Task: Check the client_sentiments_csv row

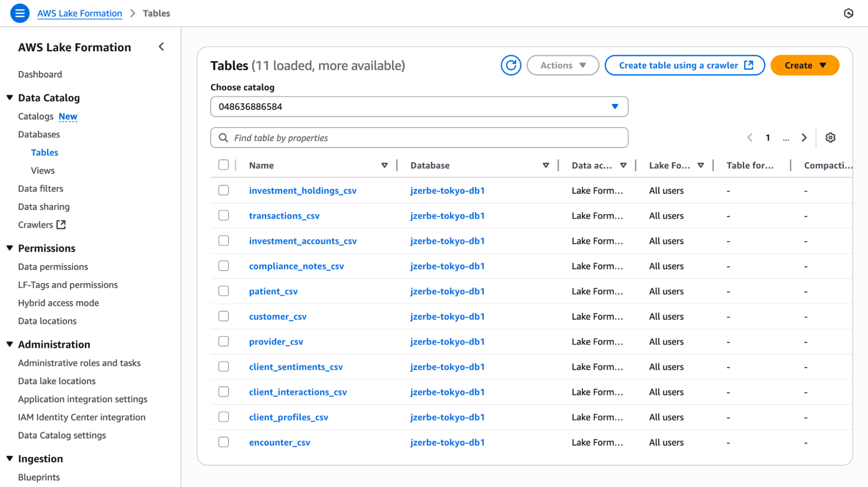Action: (x=224, y=367)
